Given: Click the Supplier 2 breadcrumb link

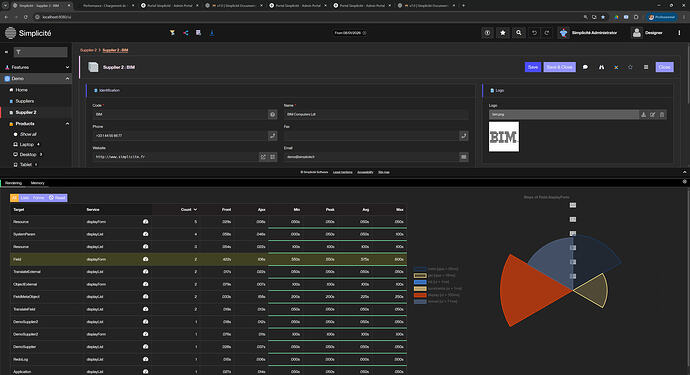Looking at the screenshot, I should coord(88,50).
